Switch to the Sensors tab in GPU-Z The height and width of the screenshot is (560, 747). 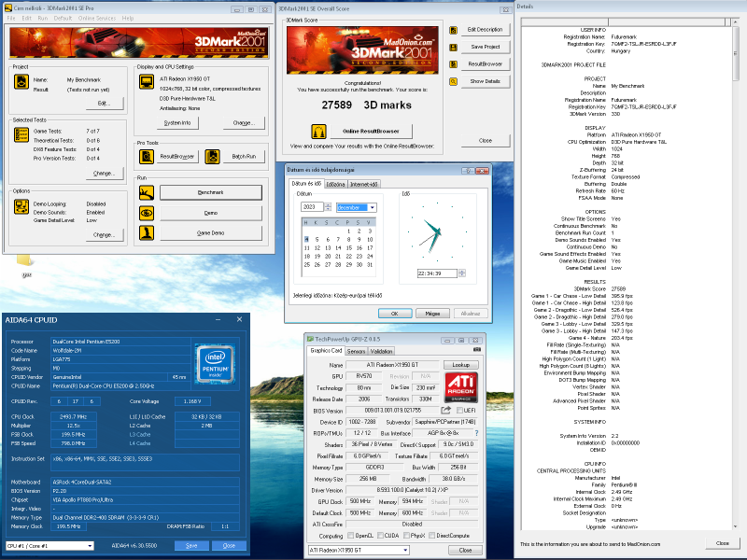coord(356,352)
